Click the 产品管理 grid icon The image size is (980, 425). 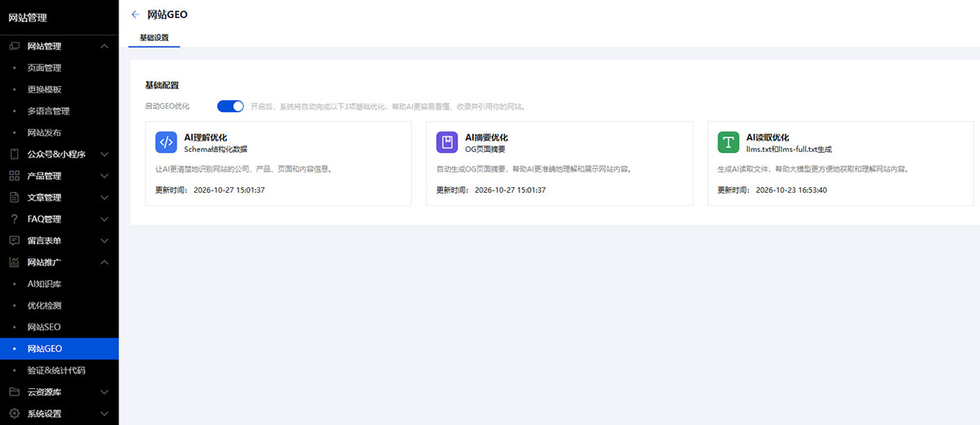14,176
